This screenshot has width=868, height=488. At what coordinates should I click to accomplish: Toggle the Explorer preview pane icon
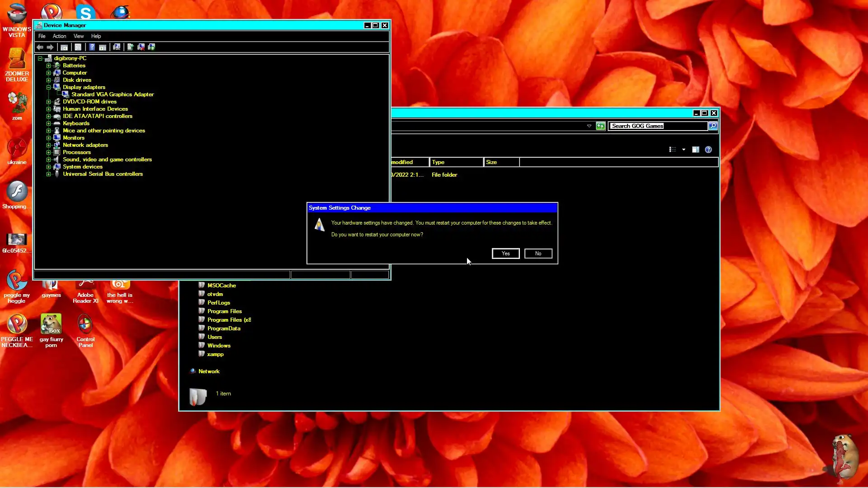[x=695, y=150]
